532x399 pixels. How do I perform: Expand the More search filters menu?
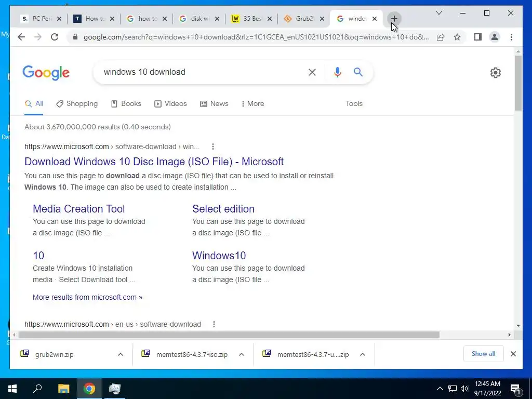[252, 103]
